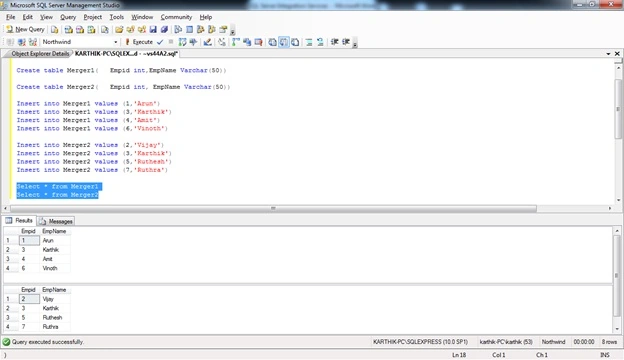624x360 pixels.
Task: Open the Edit menu
Action: tap(27, 17)
